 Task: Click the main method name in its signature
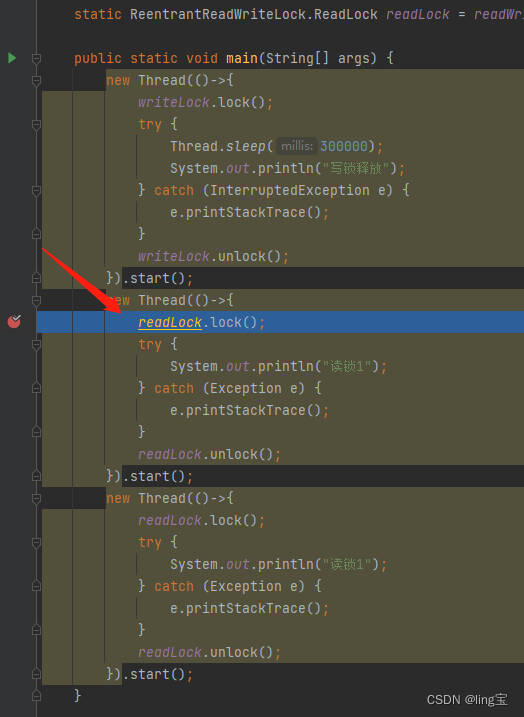point(242,58)
